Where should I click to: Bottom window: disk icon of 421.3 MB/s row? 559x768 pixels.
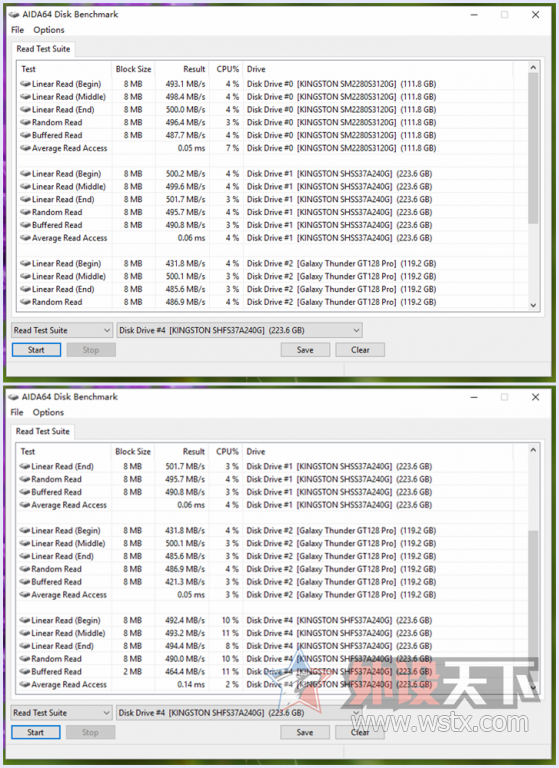25,582
